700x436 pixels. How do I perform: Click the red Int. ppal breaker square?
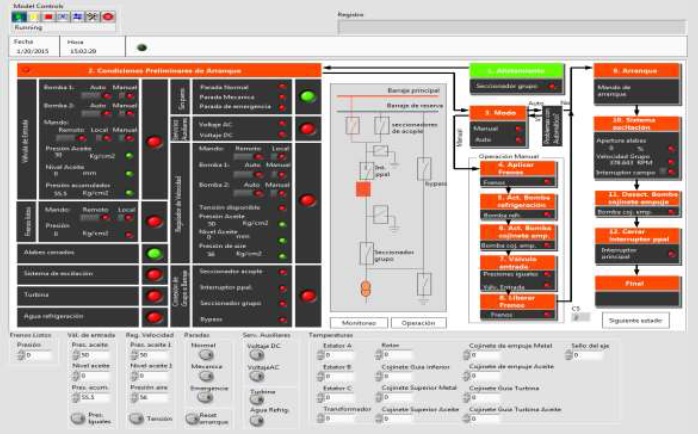pos(363,188)
